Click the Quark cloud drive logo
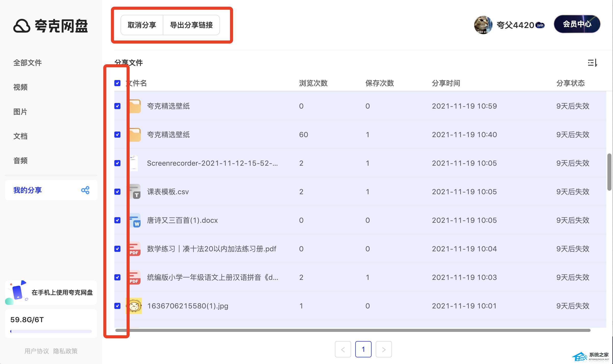The image size is (613, 364). (x=51, y=26)
